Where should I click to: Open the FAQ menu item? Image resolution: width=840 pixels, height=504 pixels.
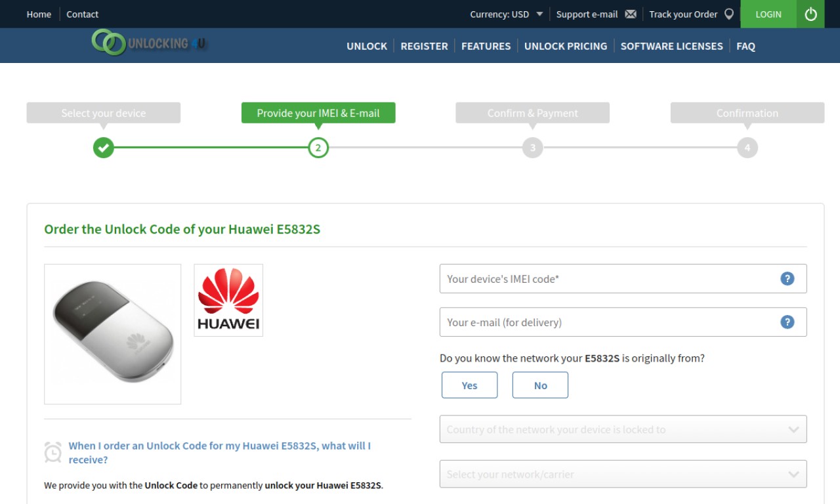pos(745,46)
